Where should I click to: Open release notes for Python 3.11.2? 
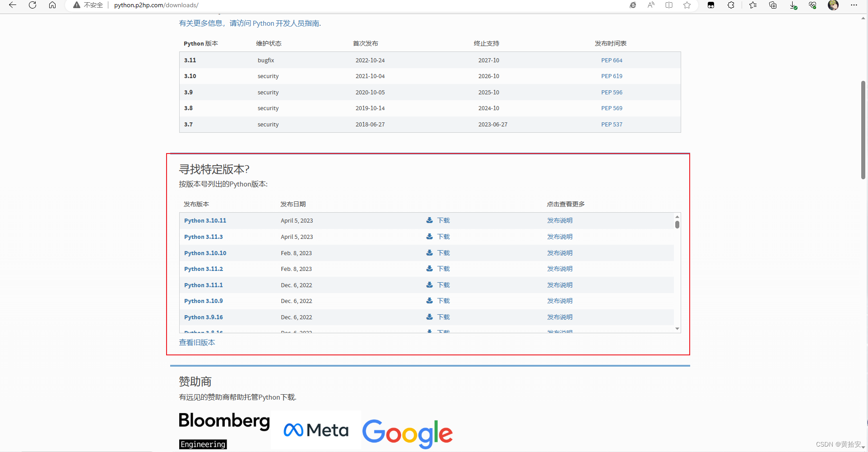pyautogui.click(x=560, y=269)
